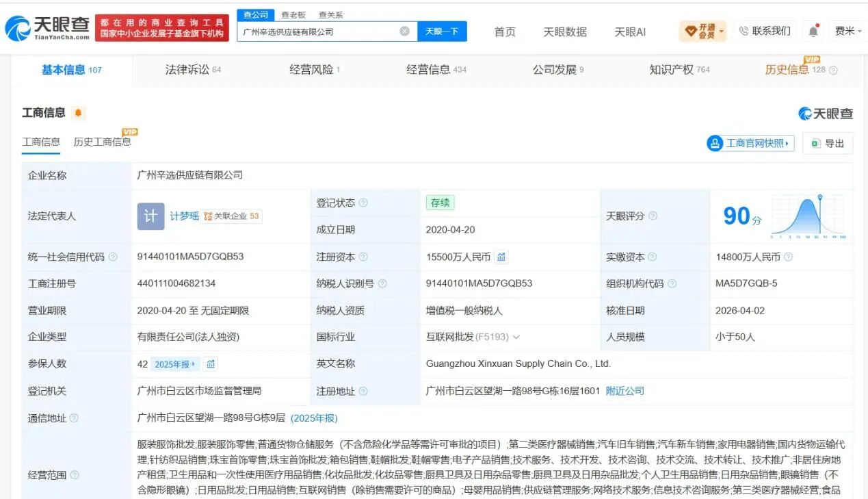Click the help icon next to 组织机构代码
Screen dimensions: 868x499
click(672, 283)
